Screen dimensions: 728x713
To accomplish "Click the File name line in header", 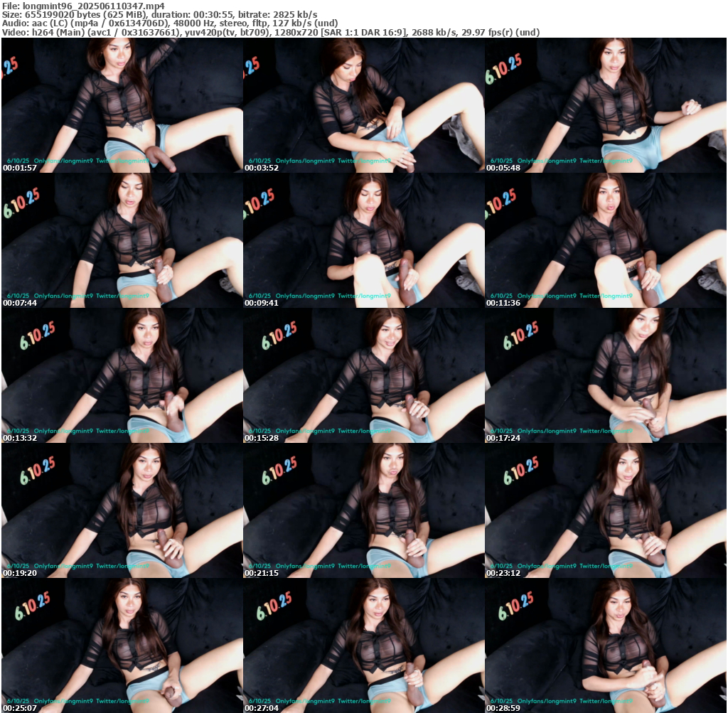I will point(83,5).
